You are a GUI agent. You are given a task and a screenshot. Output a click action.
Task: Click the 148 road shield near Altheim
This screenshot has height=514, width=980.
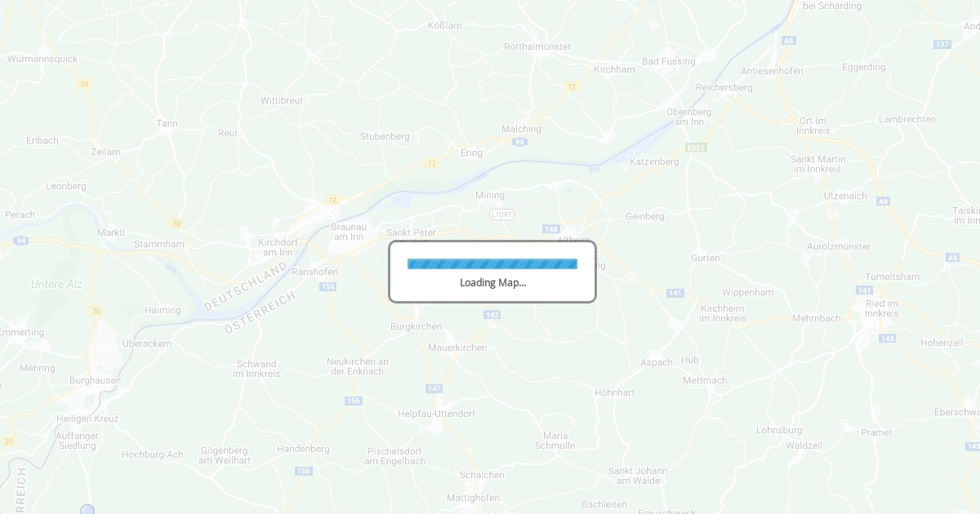coord(551,229)
